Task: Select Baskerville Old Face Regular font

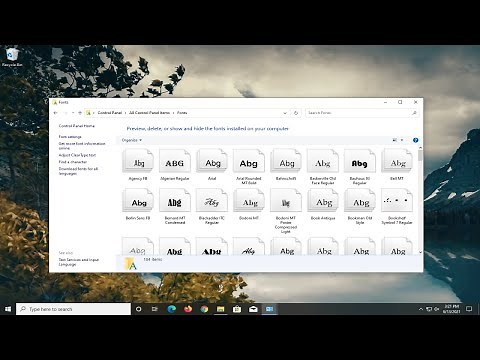Action: [323, 161]
